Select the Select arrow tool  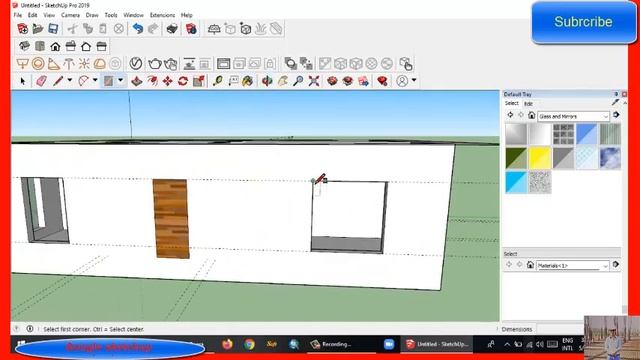pos(22,81)
